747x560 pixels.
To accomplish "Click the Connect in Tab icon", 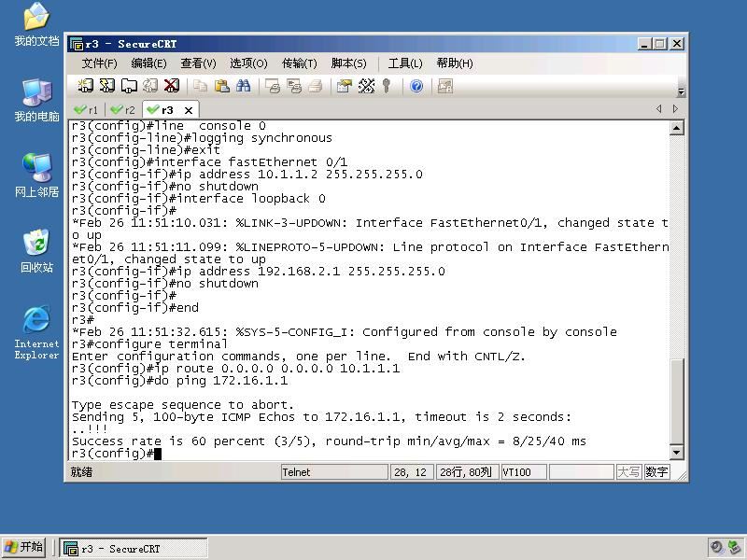I will coord(129,86).
